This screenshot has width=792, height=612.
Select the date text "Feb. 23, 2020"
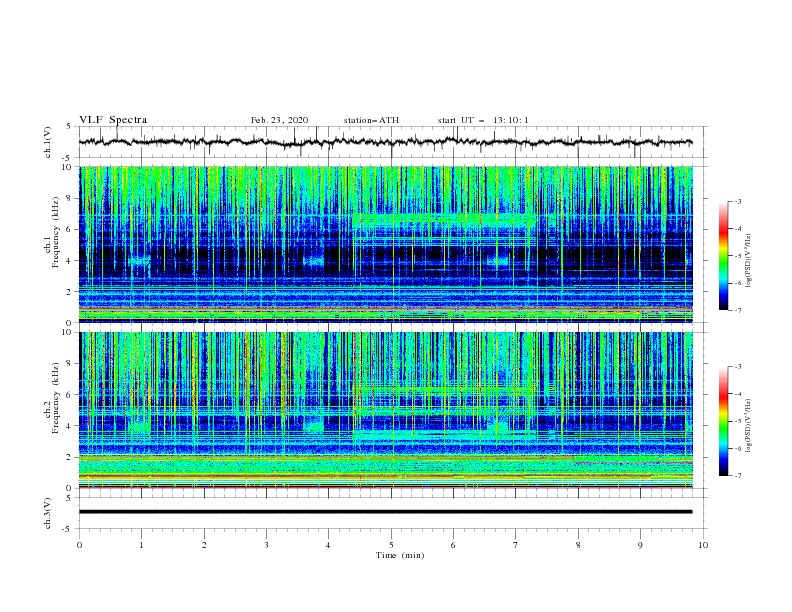point(279,120)
